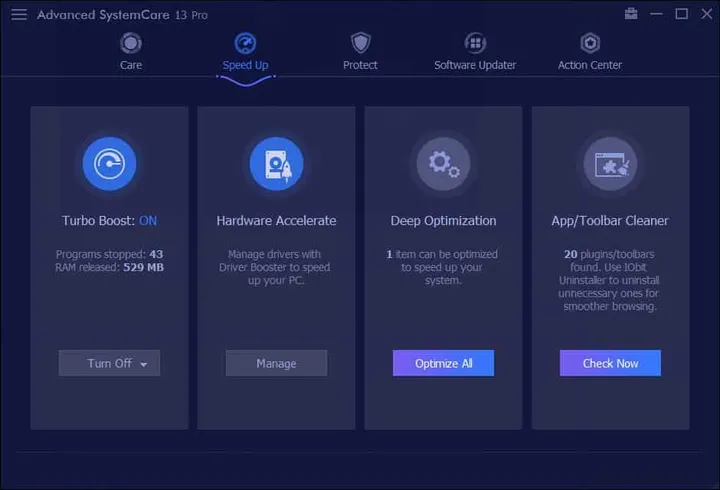
Task: Click the Action Center hexagon icon
Action: [590, 43]
